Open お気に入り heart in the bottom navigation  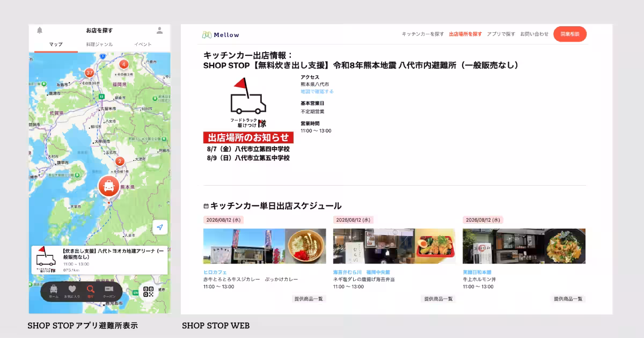[x=72, y=291]
